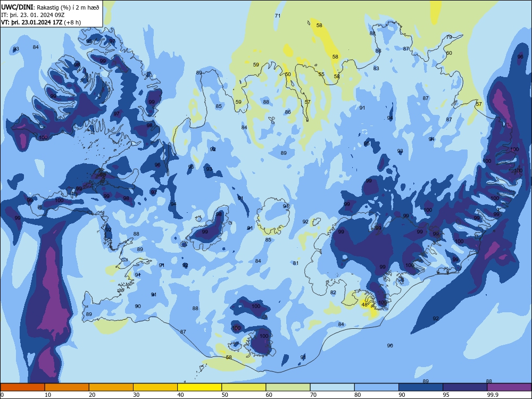This screenshot has width=532, height=399.
Task: Select the lowest humidity value 48
Action: coord(364,304)
